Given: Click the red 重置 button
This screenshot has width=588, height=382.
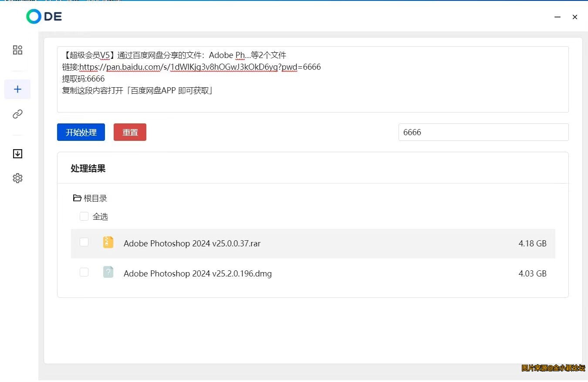Looking at the screenshot, I should click(x=130, y=132).
